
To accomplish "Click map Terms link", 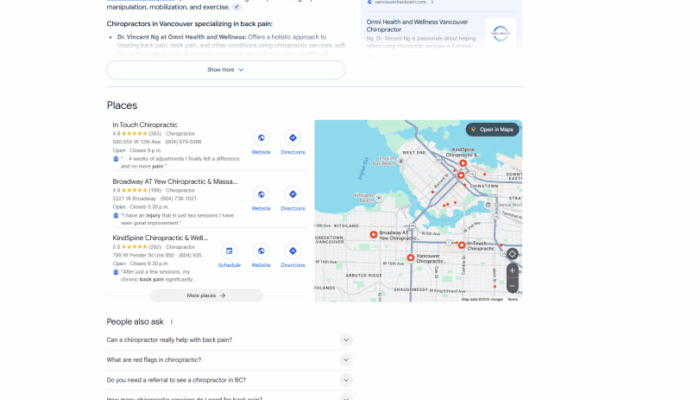I will [x=512, y=300].
